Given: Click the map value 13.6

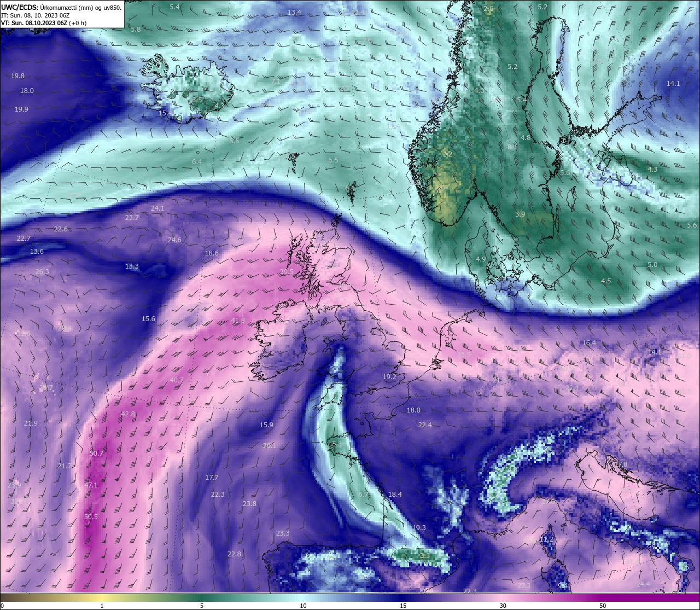Looking at the screenshot, I should (x=37, y=252).
